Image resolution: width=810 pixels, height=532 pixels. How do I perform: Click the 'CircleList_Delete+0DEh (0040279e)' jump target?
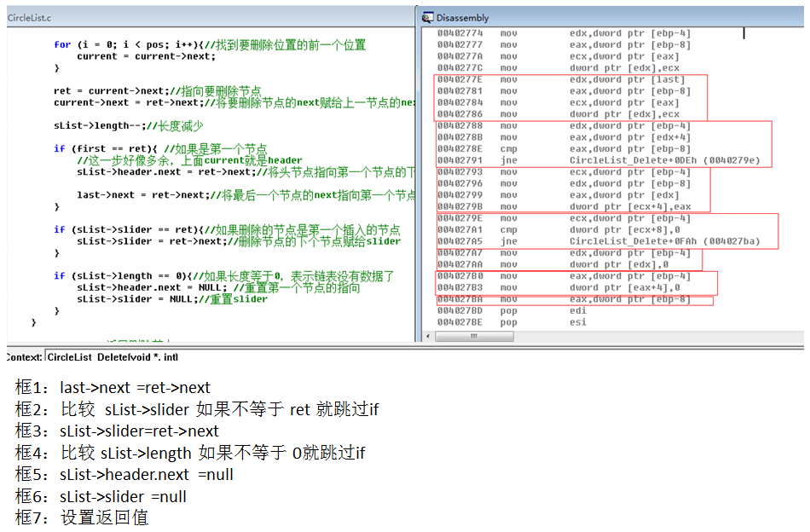[x=665, y=160]
